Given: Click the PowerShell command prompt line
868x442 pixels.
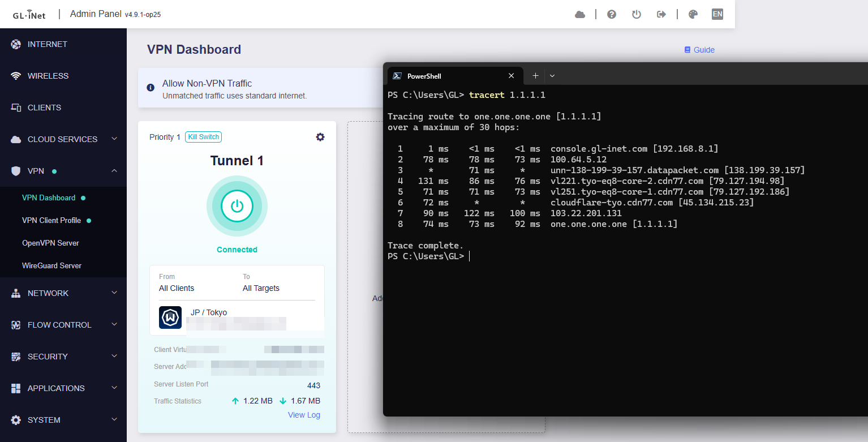Looking at the screenshot, I should click(428, 256).
